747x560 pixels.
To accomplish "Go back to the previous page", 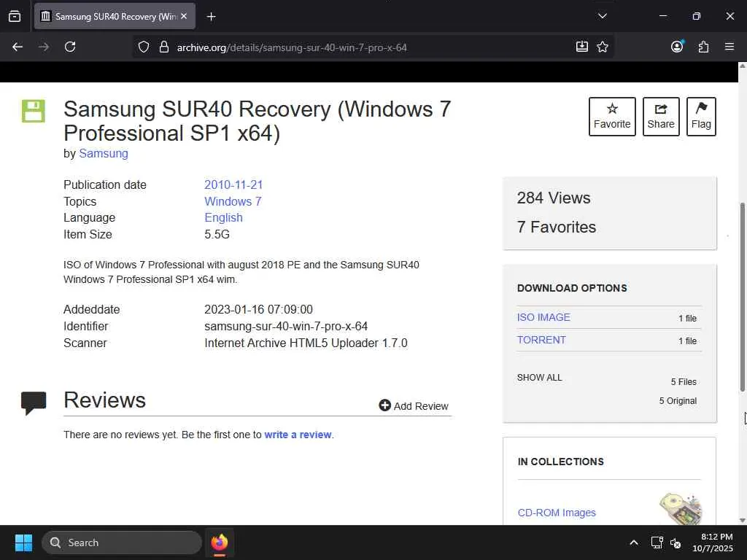I will [18, 47].
